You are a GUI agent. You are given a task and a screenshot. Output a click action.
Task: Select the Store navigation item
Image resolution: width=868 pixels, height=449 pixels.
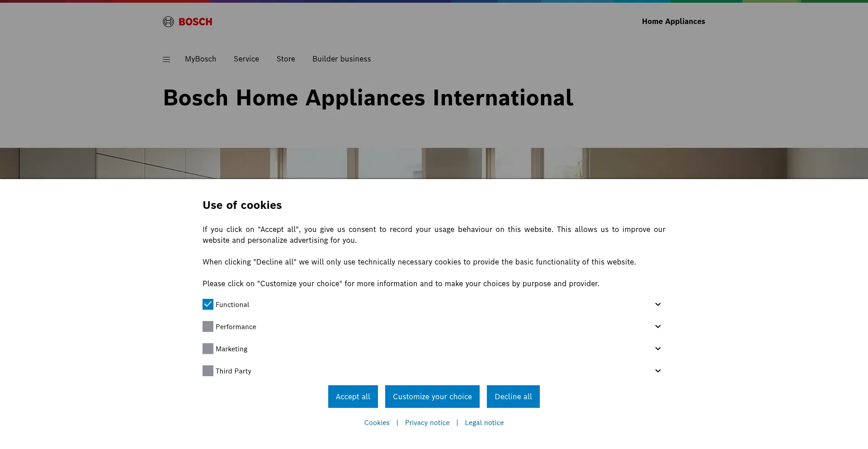[286, 59]
